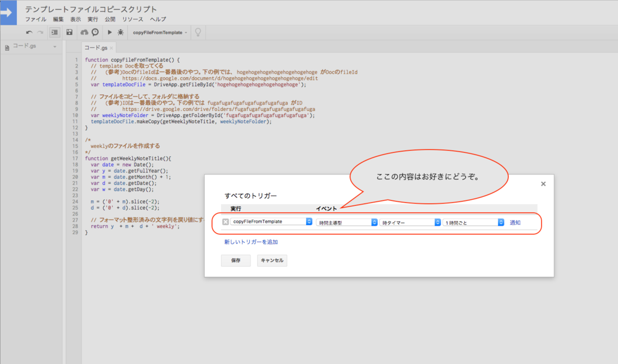Viewport: 618px width, 364px height.
Task: Click the イベント column header
Action: point(327,209)
